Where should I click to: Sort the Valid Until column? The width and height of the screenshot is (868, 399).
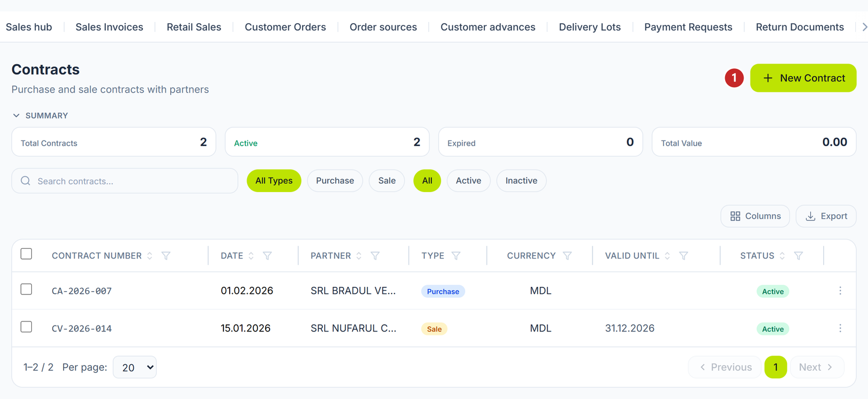pos(667,256)
